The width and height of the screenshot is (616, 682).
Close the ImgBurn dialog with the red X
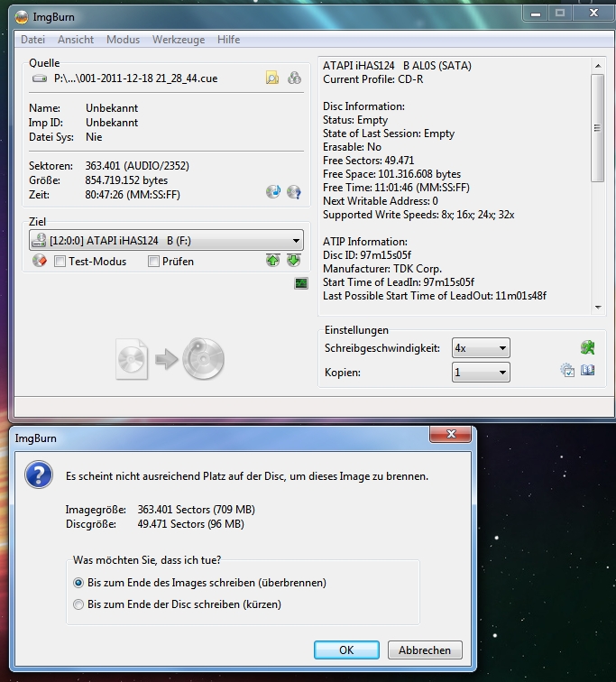(x=450, y=434)
